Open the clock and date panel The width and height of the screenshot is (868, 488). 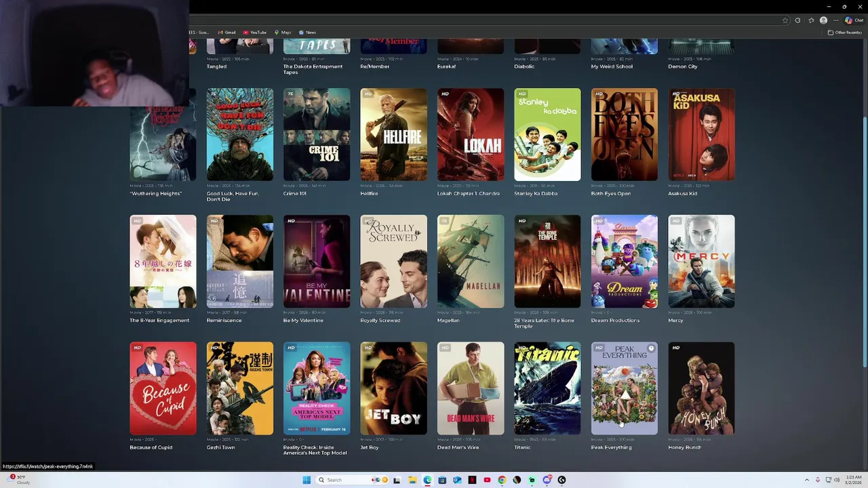(x=853, y=480)
